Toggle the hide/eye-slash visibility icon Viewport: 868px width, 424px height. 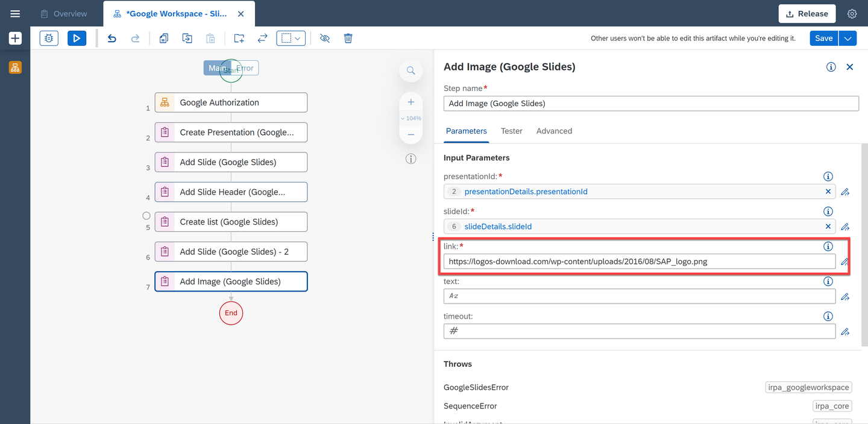(x=325, y=39)
